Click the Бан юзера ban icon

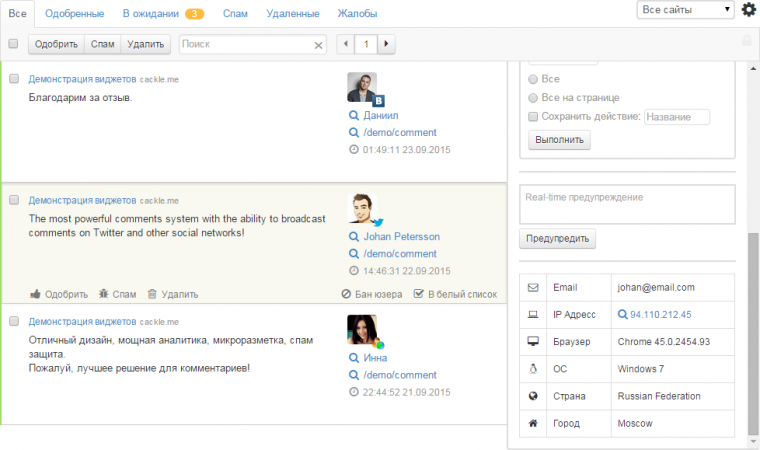click(x=346, y=294)
